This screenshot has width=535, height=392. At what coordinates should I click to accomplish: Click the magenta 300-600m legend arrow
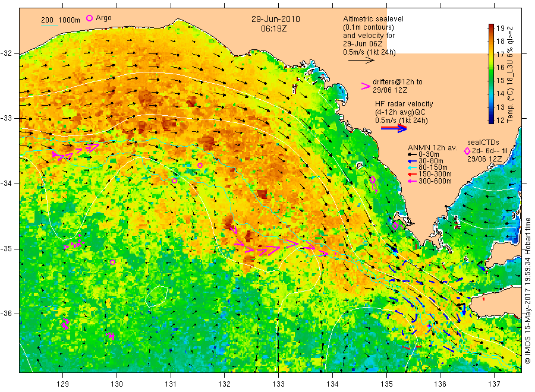click(412, 181)
